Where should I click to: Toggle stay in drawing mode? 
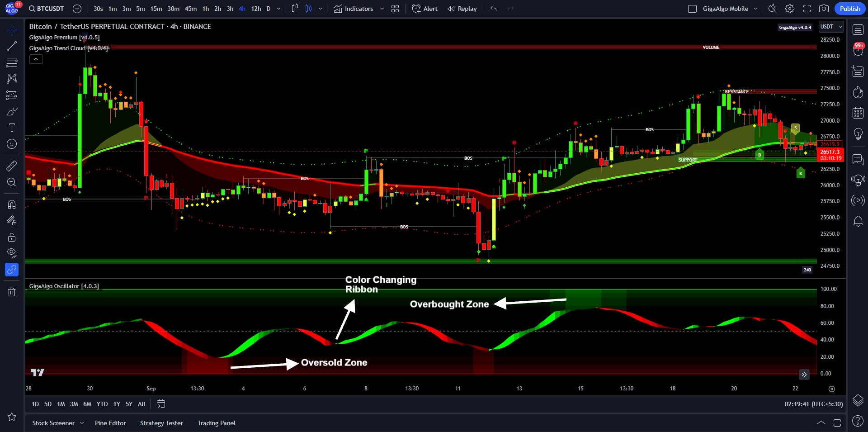pos(12,221)
